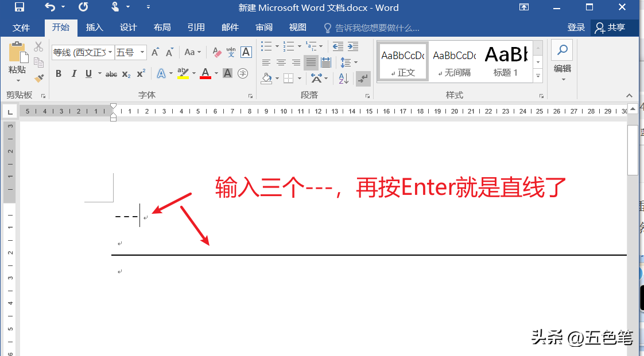Click the Redo/Repeat button

point(83,7)
